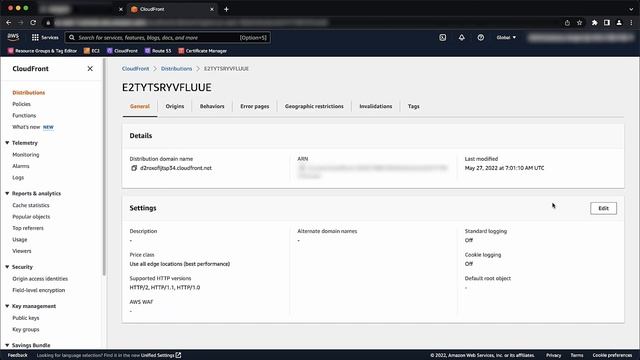Close the CloudFront browser tab
640x360 pixels.
click(x=212, y=9)
